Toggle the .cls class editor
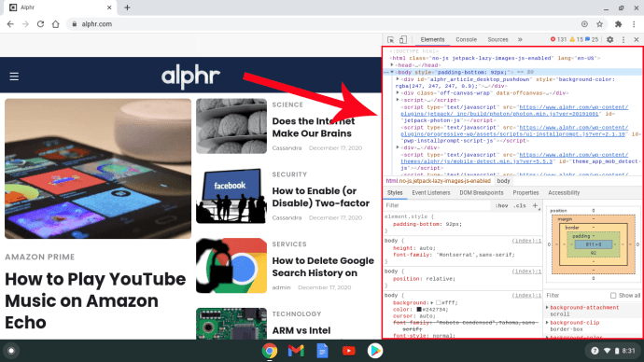Viewport: 644px width, 362px height. [x=520, y=205]
